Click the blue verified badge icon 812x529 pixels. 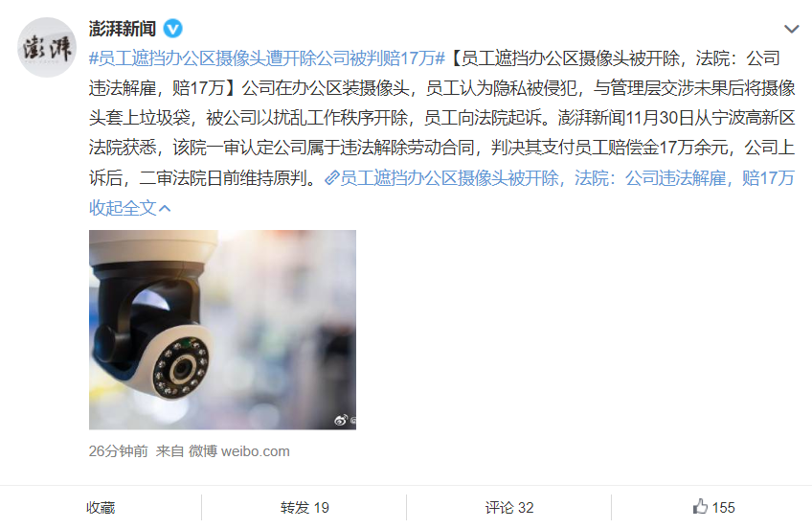pos(173,29)
